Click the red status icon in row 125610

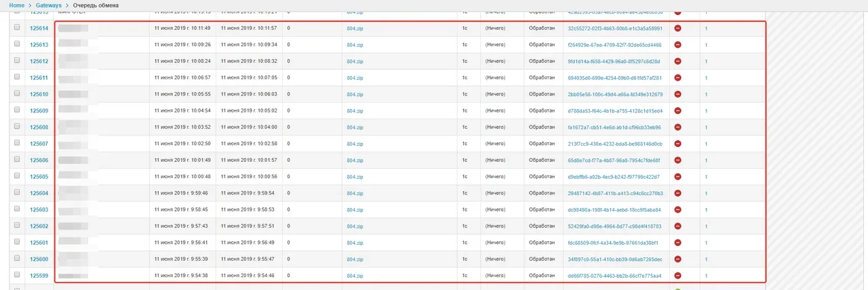677,94
